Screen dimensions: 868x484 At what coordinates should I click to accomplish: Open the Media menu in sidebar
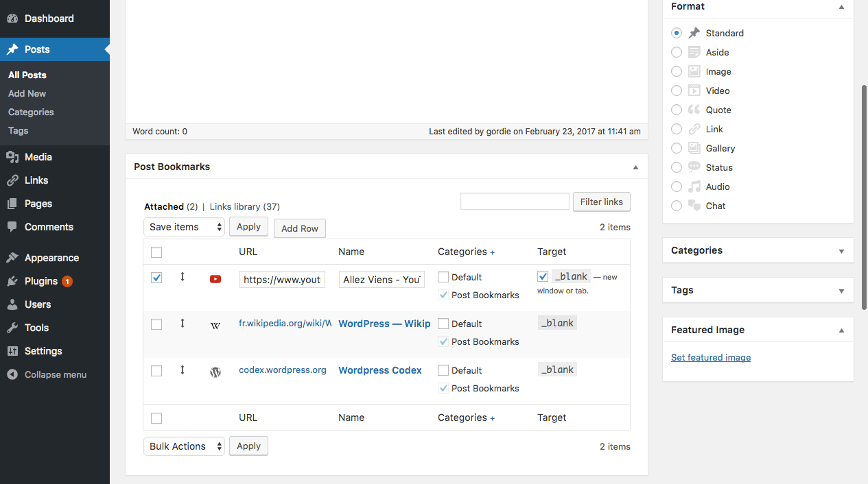(x=38, y=157)
